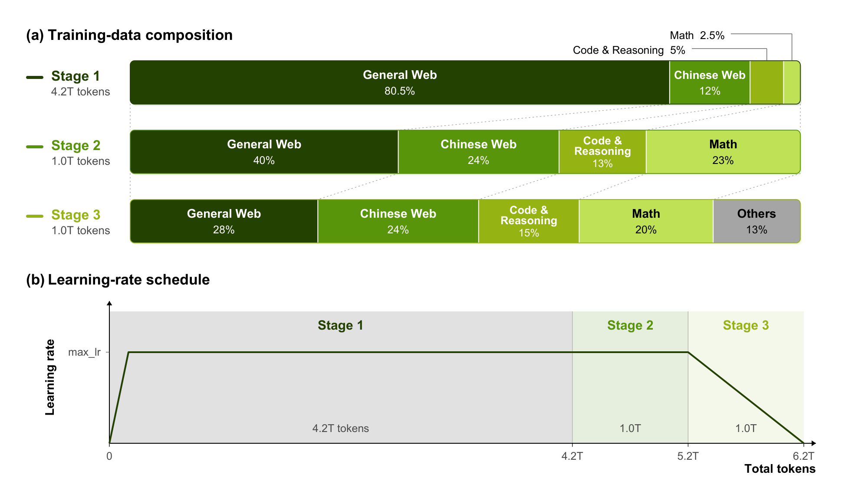Screen dimensions: 842x504
Task: Click the max_lr axis label
Action: click(x=84, y=352)
